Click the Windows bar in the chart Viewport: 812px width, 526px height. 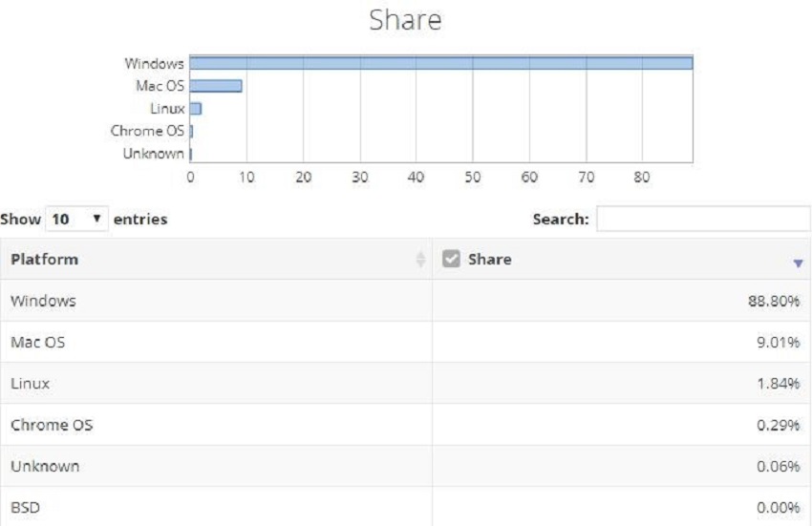coord(440,63)
